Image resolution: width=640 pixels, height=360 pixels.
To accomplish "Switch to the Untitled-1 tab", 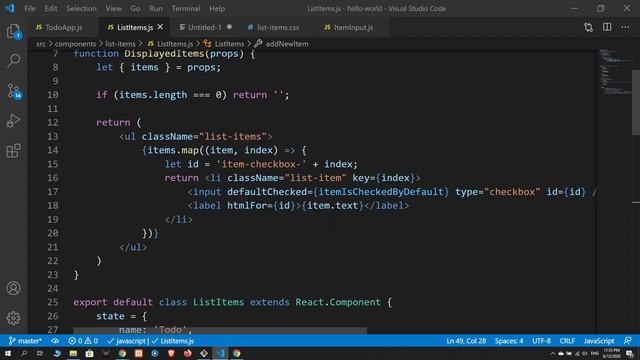I will 204,27.
